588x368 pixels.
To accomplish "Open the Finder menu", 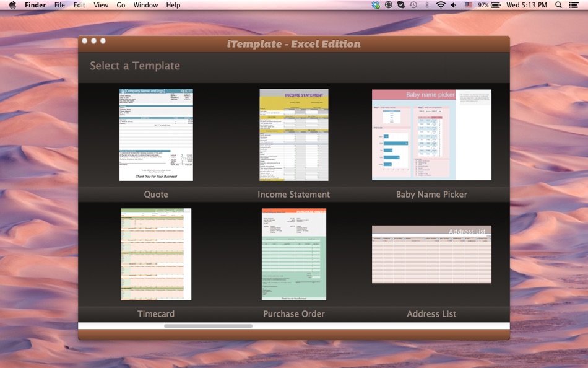I will (35, 5).
